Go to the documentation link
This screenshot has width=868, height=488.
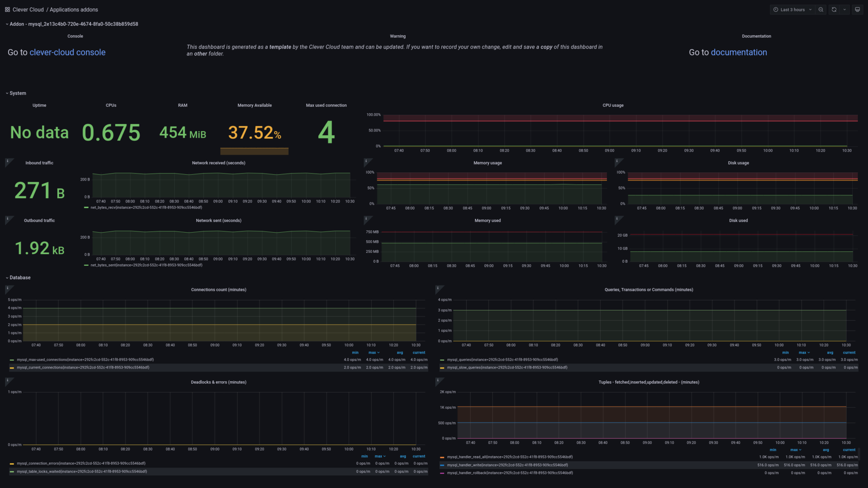pyautogui.click(x=739, y=52)
